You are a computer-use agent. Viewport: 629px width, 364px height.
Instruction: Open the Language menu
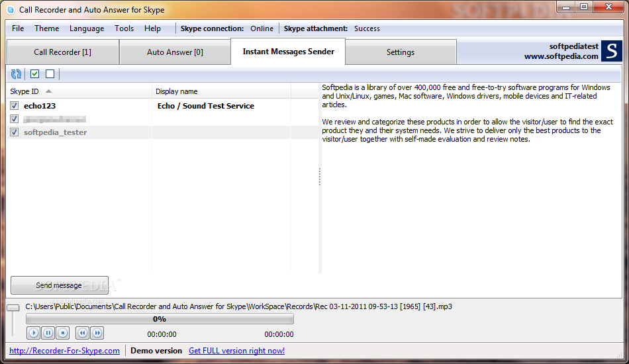[x=87, y=28]
